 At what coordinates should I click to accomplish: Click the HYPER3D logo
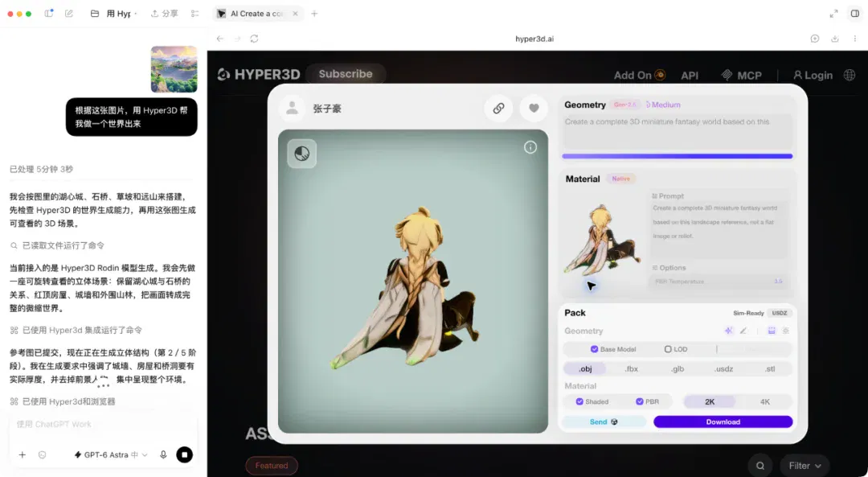259,74
